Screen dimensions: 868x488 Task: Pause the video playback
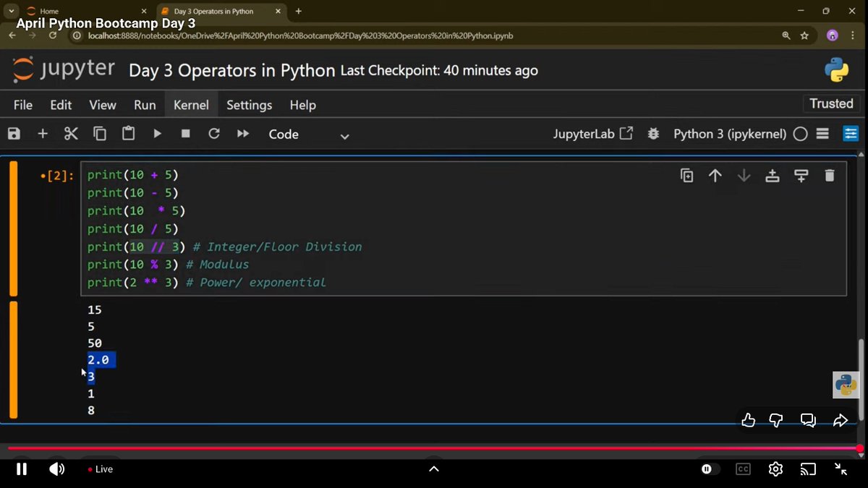point(22,469)
